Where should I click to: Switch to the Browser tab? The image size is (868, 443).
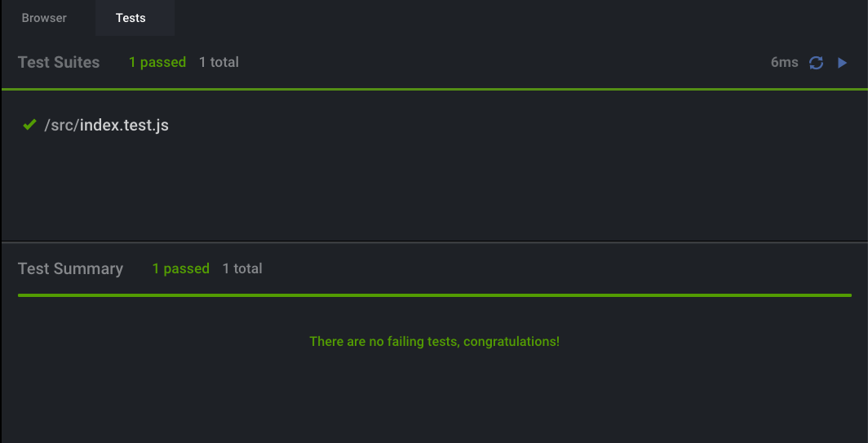pyautogui.click(x=44, y=18)
